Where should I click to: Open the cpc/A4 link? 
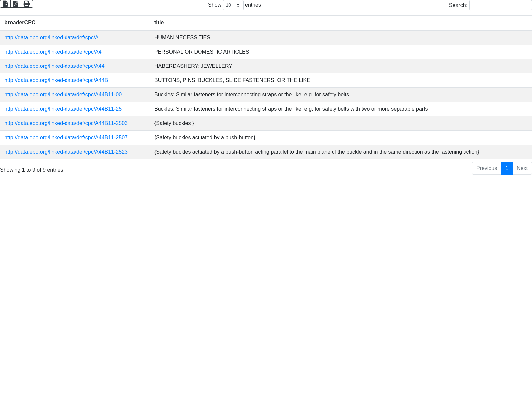[x=53, y=52]
